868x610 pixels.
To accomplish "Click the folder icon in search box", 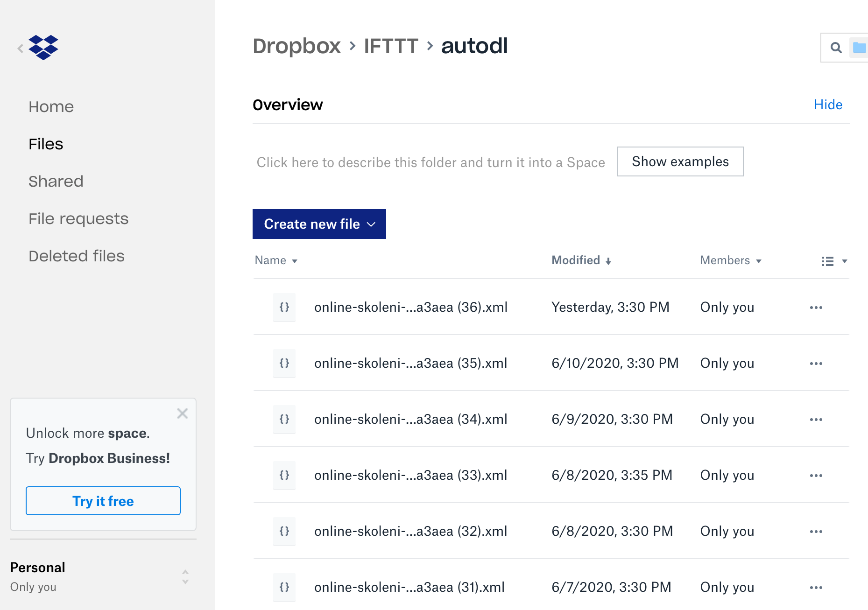I will pyautogui.click(x=859, y=47).
